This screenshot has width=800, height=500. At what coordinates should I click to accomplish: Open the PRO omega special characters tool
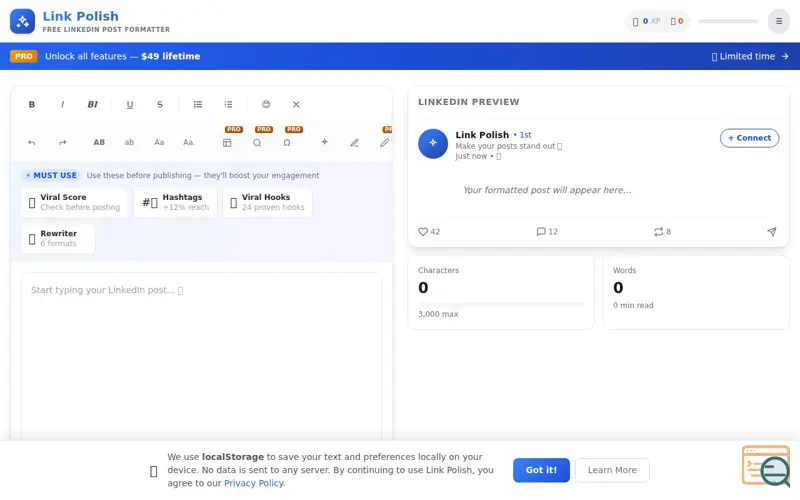tap(287, 142)
